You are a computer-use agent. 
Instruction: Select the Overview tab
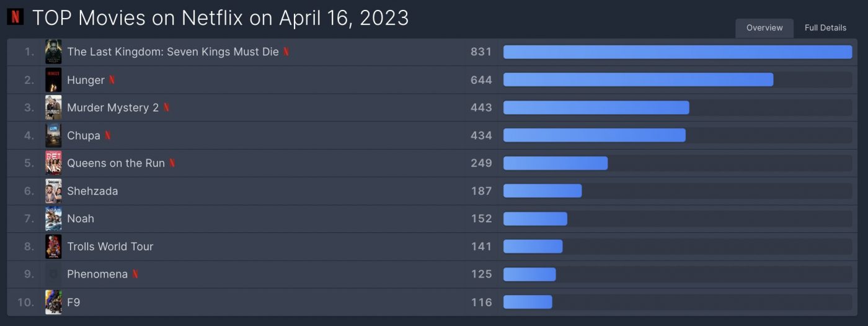coord(764,28)
